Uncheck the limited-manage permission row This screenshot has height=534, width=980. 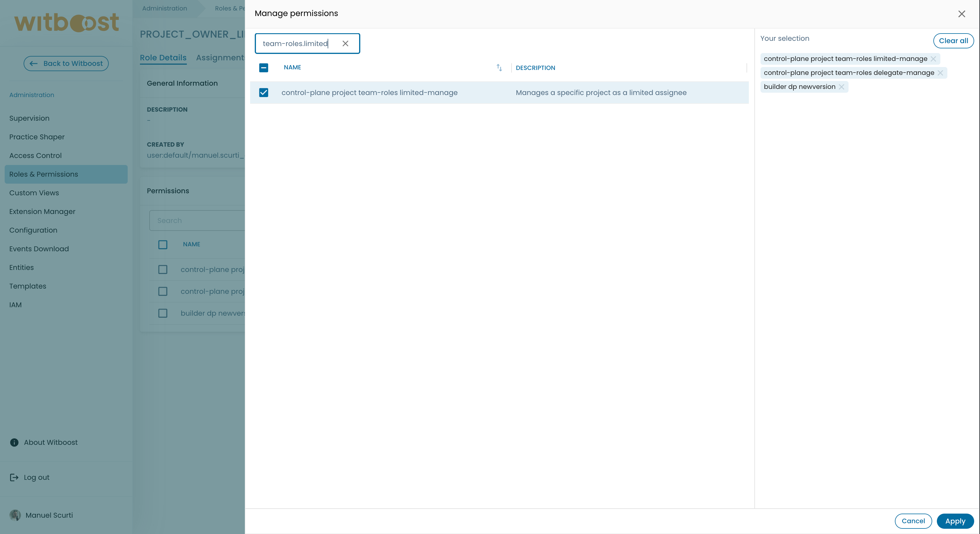(263, 92)
